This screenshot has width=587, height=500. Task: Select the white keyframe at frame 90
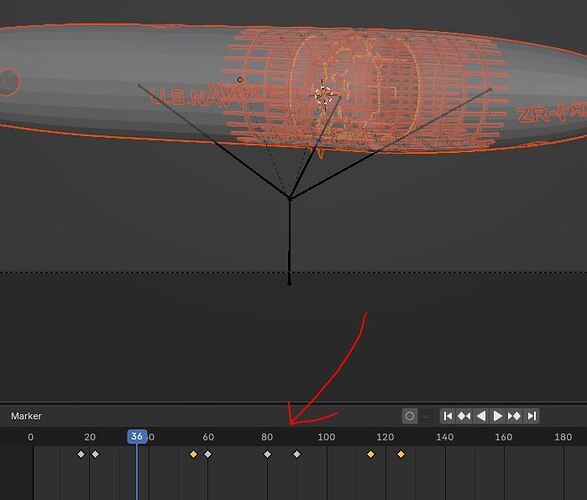click(297, 454)
